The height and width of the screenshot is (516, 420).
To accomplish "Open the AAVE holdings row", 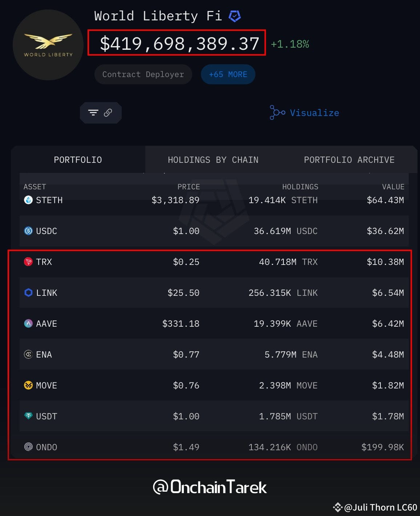I will [210, 323].
